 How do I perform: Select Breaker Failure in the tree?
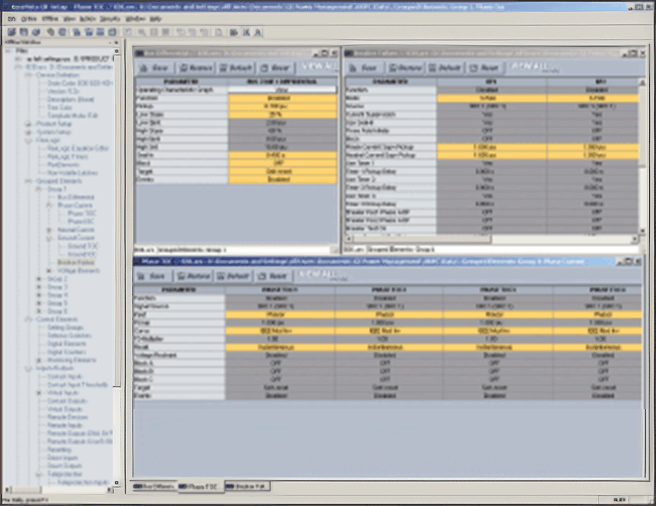click(x=76, y=262)
